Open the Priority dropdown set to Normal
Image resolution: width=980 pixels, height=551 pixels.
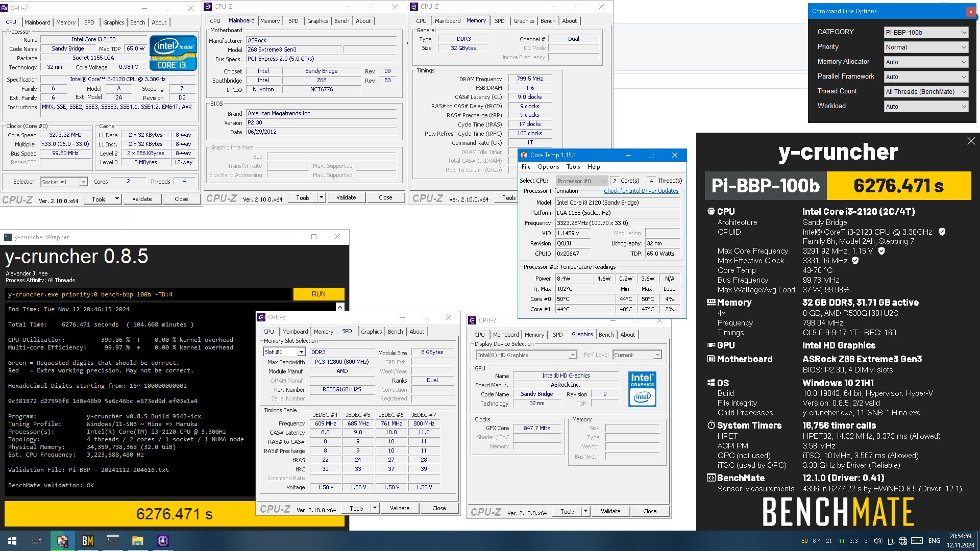926,47
